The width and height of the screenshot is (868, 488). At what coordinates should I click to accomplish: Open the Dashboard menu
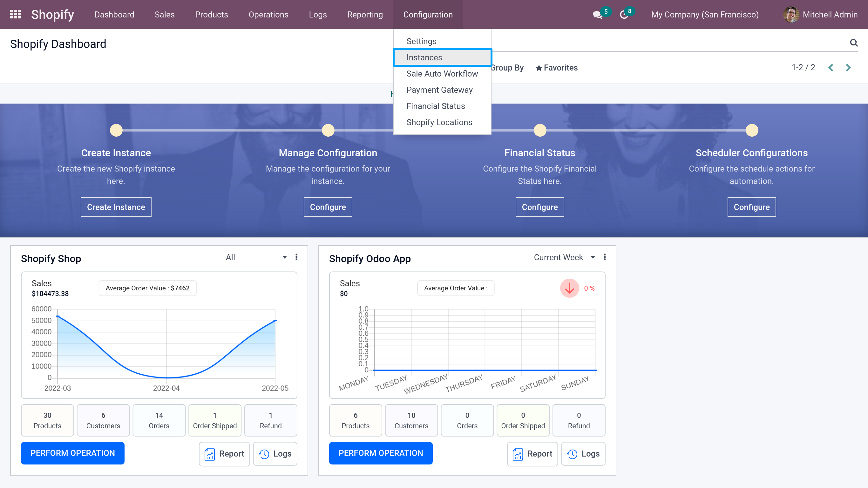coord(115,15)
